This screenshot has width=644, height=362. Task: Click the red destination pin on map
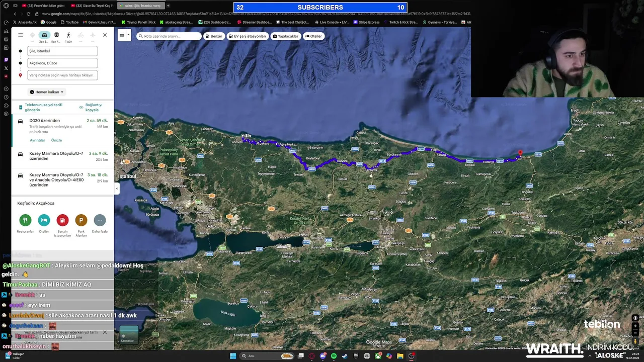click(520, 153)
